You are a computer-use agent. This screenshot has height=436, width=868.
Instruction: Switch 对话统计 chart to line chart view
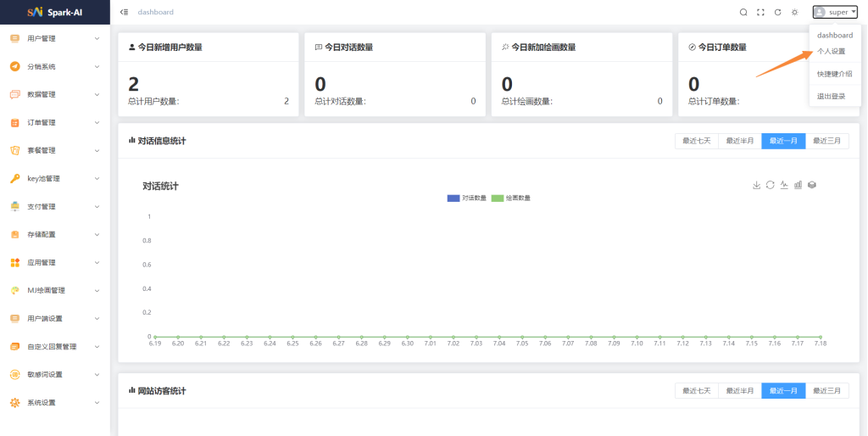pyautogui.click(x=784, y=185)
